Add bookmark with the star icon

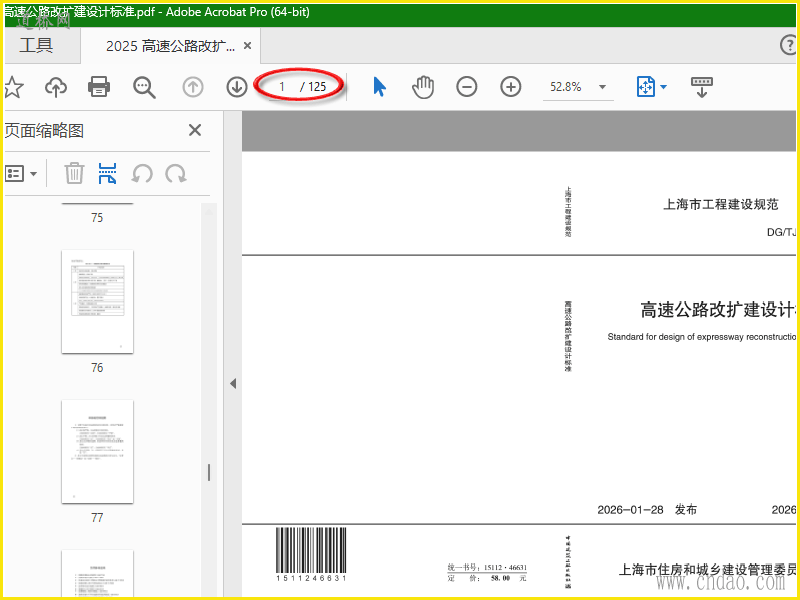coord(13,87)
